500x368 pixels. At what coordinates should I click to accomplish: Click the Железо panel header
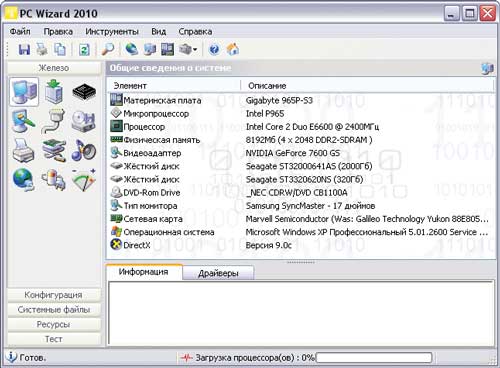(54, 68)
